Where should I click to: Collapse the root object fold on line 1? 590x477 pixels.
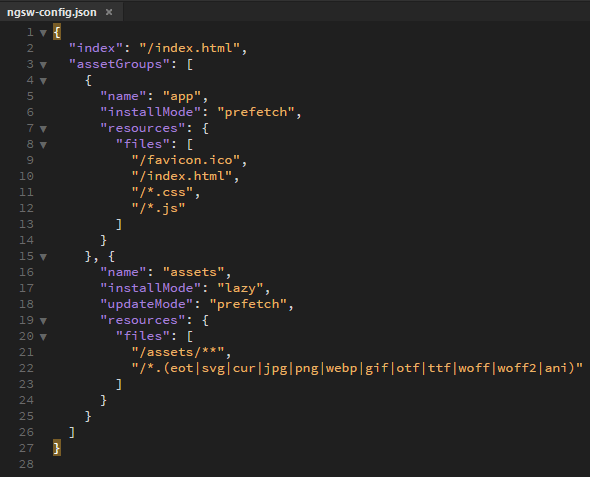tap(43, 33)
